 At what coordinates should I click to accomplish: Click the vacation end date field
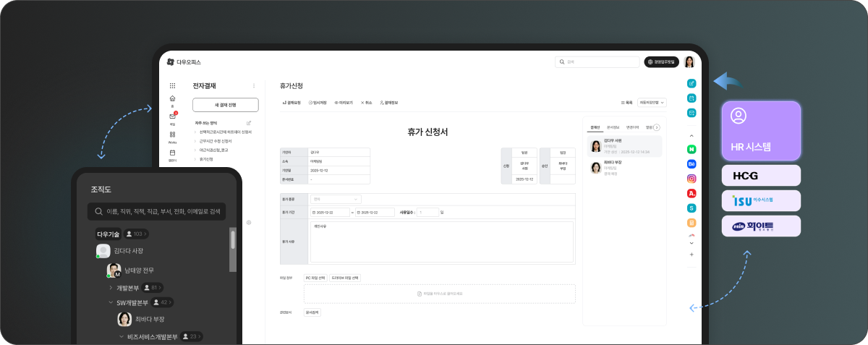(375, 213)
